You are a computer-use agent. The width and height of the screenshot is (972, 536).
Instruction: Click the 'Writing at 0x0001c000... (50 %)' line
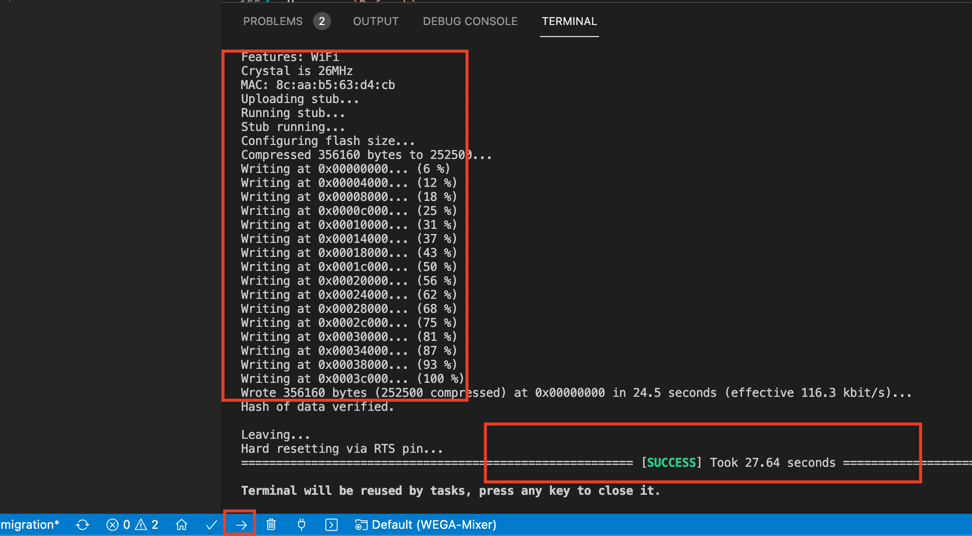(349, 267)
